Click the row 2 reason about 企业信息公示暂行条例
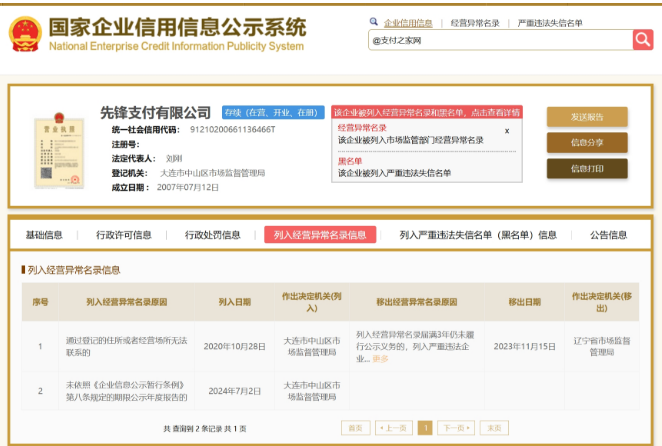This screenshot has height=446, width=662. (x=126, y=391)
